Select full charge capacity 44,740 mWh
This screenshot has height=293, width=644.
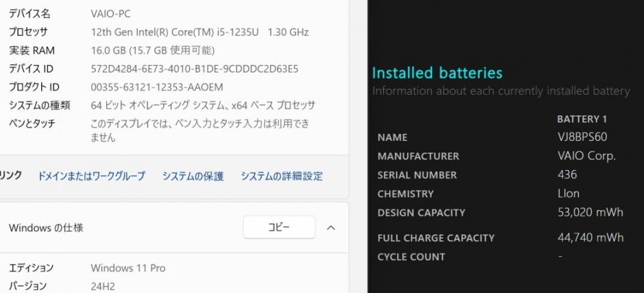point(590,238)
